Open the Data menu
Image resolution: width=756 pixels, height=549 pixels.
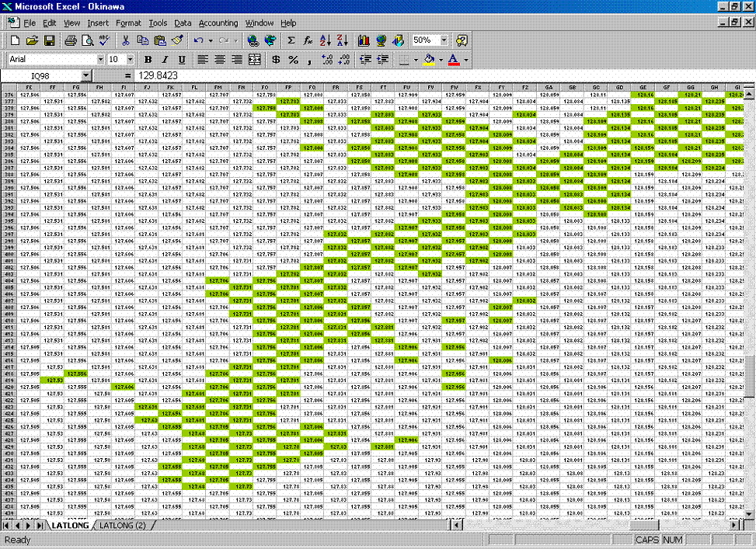pyautogui.click(x=183, y=23)
